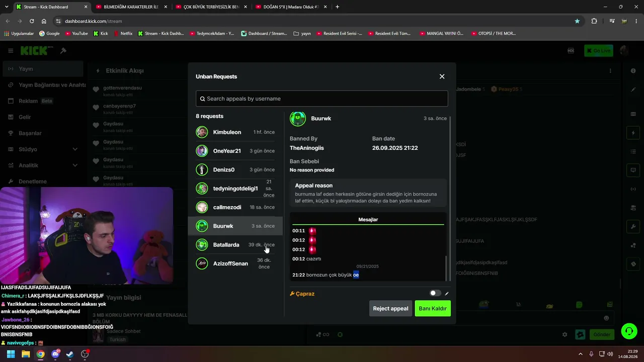Switch to the DOĞAN S*X Madara browser tab

tap(290, 7)
